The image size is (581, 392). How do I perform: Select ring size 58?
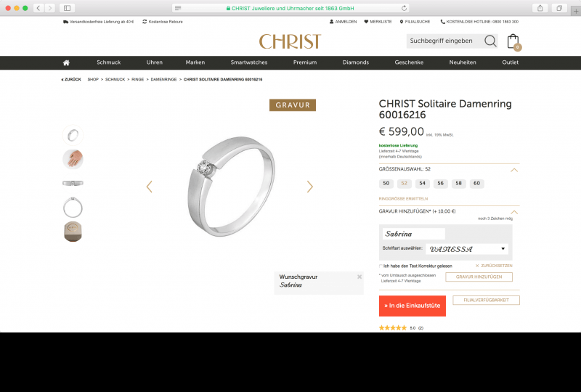coord(458,184)
